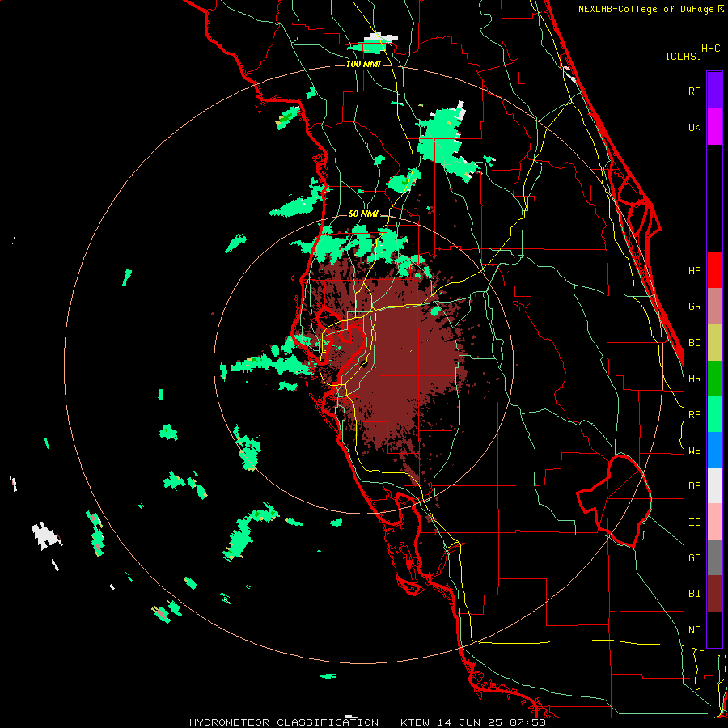728x728 pixels.
Task: Click the pink IC legend color swatch
Action: click(x=714, y=522)
